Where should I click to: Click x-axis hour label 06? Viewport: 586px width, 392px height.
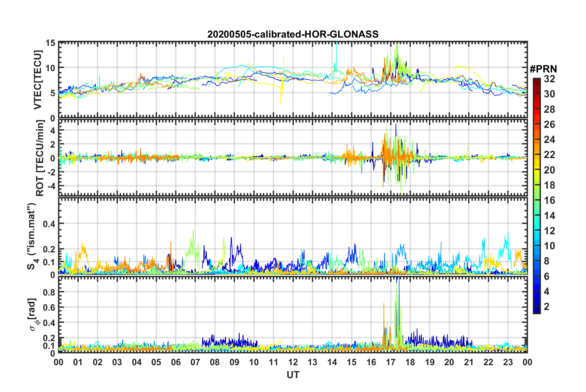click(176, 362)
